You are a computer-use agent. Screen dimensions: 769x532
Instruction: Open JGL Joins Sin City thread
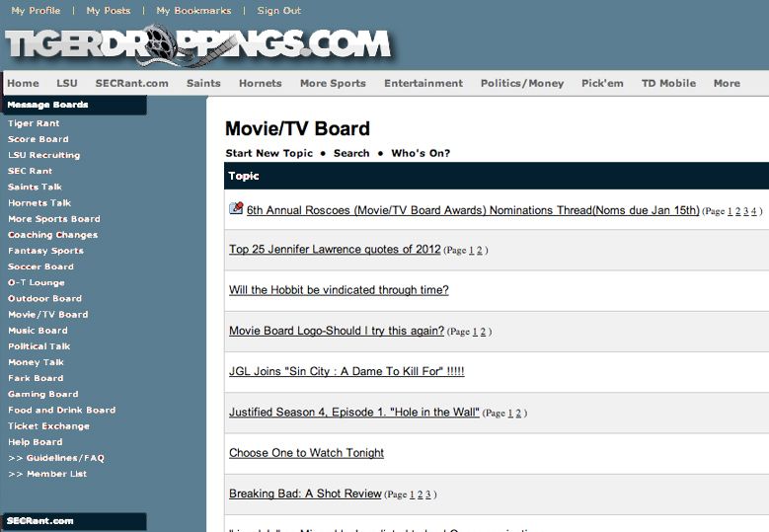pos(346,371)
